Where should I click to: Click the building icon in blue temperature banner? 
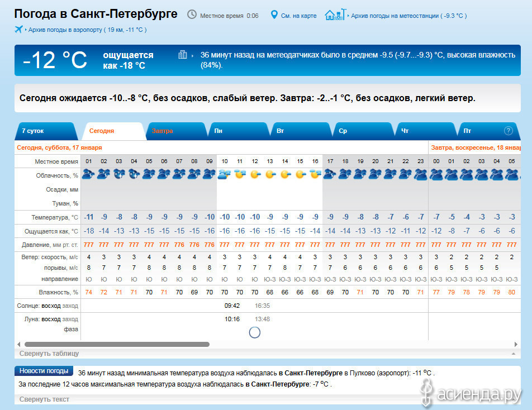[x=183, y=55]
